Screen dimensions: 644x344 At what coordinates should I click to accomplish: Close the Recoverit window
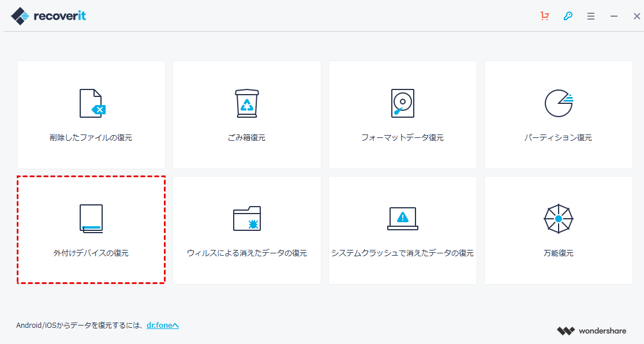637,16
